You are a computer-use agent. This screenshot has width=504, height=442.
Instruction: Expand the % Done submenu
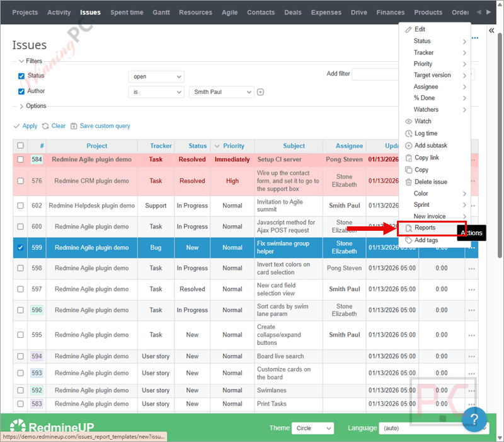click(435, 98)
